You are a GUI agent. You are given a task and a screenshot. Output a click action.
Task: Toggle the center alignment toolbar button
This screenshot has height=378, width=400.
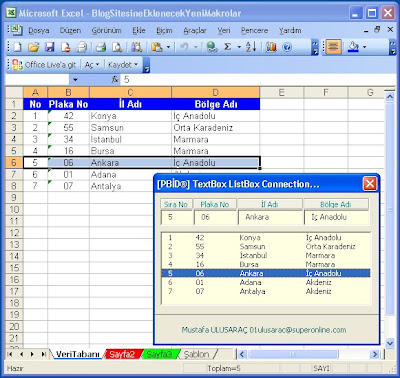(x=333, y=47)
